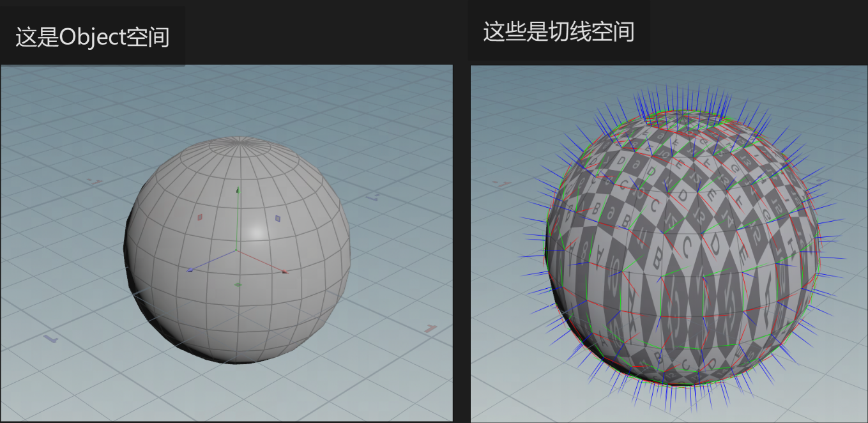Open the tangent space checkered sphere image

pos(669,243)
